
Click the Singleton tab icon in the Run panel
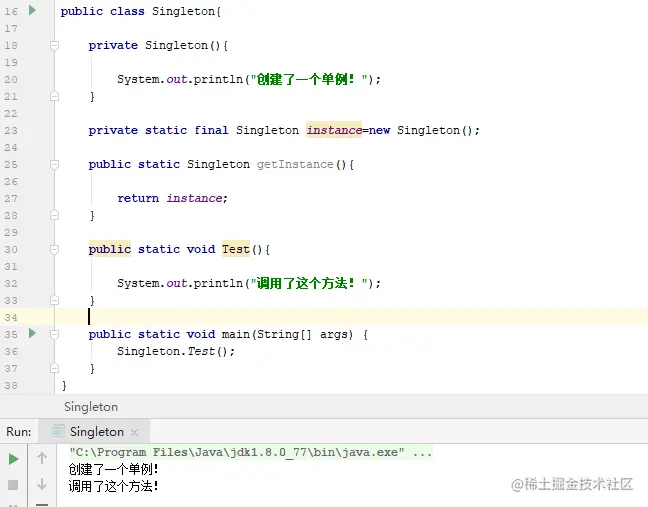(57, 431)
